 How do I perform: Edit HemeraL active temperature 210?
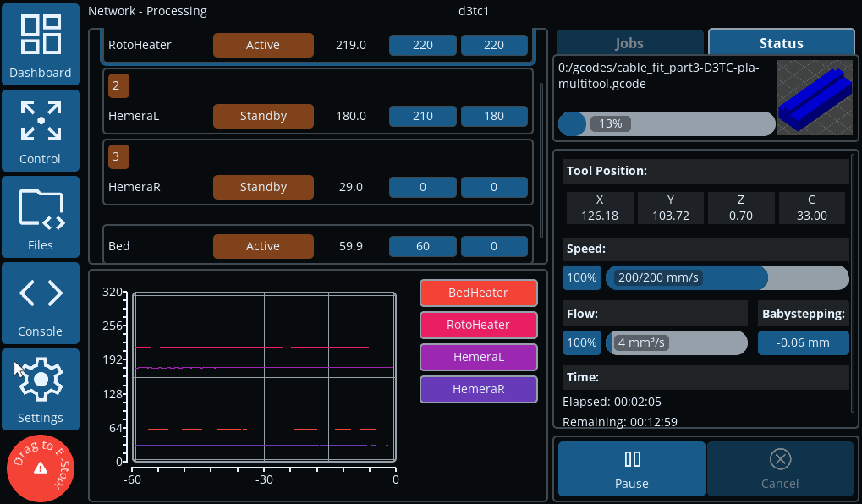pos(423,116)
